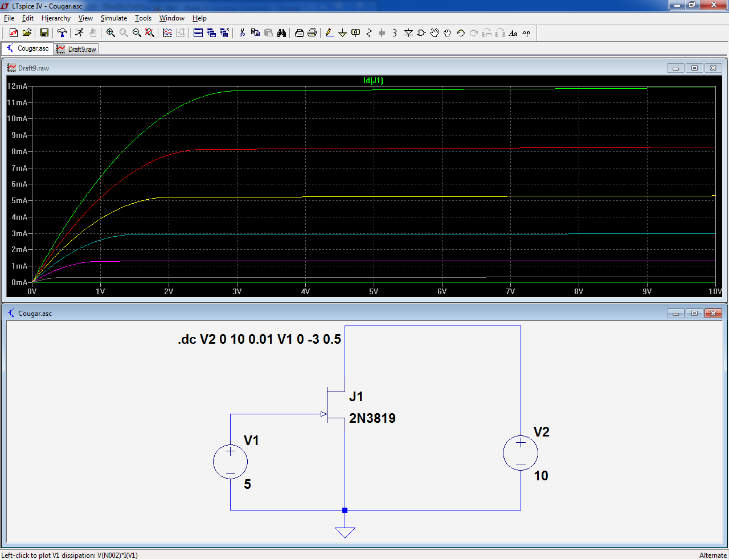Screen dimensions: 729x560
Task: Click the Id(J1) trace label
Action: [373, 81]
